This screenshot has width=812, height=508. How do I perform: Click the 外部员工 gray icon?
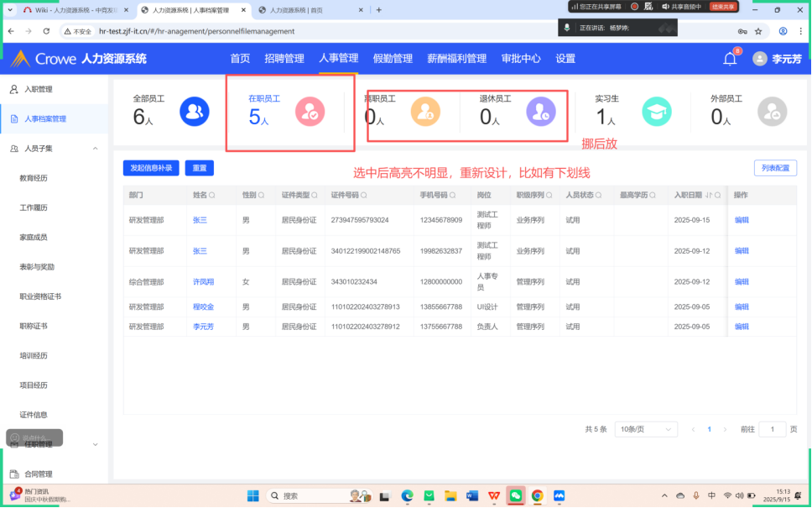[771, 111]
